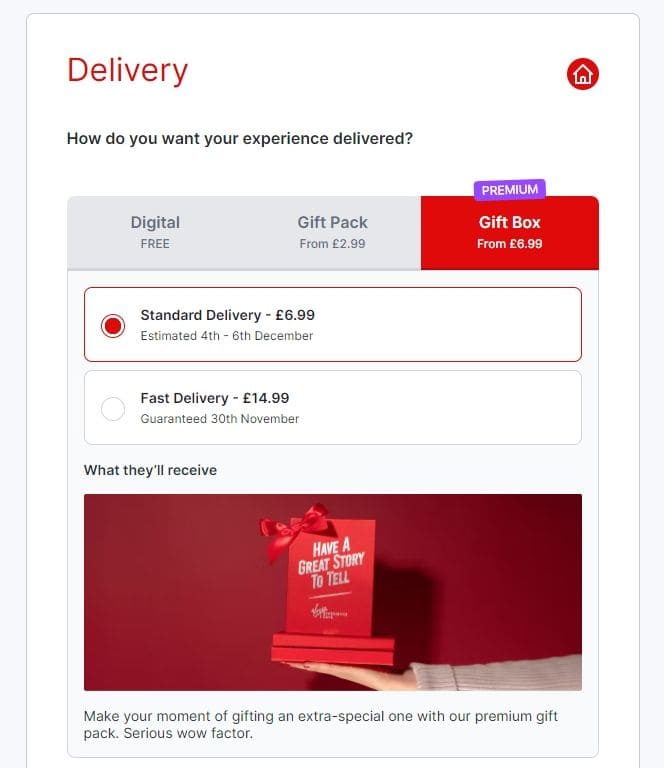Click the Estimated 4th - 6th December text
This screenshot has height=768, width=664.
(227, 336)
